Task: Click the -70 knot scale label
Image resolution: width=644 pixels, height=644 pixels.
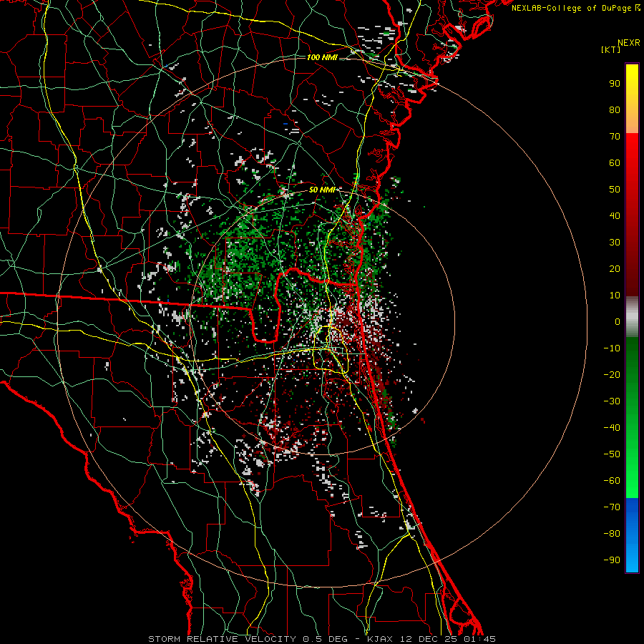Action: 612,507
